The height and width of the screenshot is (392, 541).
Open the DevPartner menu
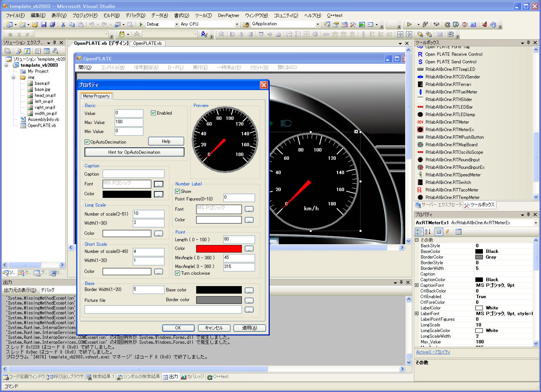[x=228, y=15]
